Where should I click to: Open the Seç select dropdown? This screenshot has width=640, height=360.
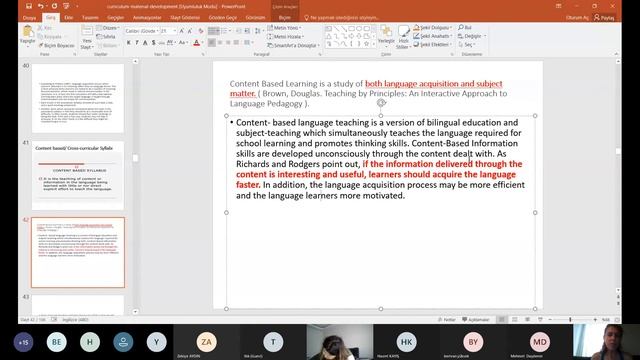click(466, 44)
